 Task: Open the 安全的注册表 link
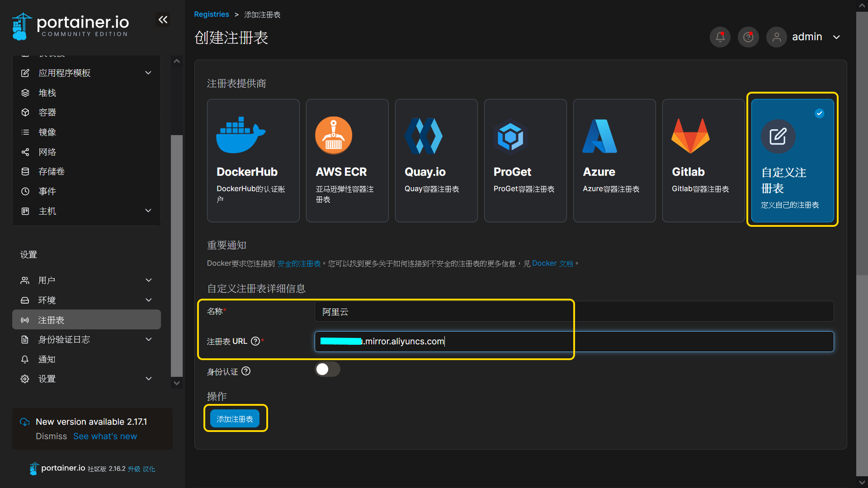click(299, 263)
